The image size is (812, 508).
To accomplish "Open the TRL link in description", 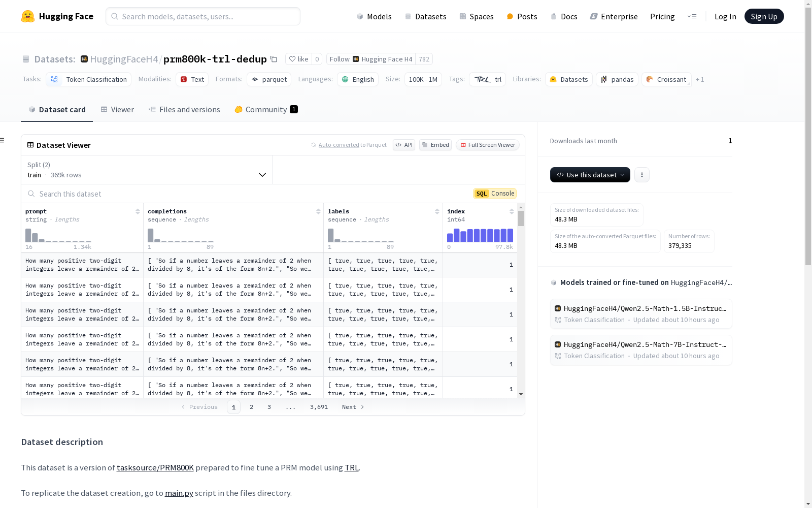I will [352, 467].
